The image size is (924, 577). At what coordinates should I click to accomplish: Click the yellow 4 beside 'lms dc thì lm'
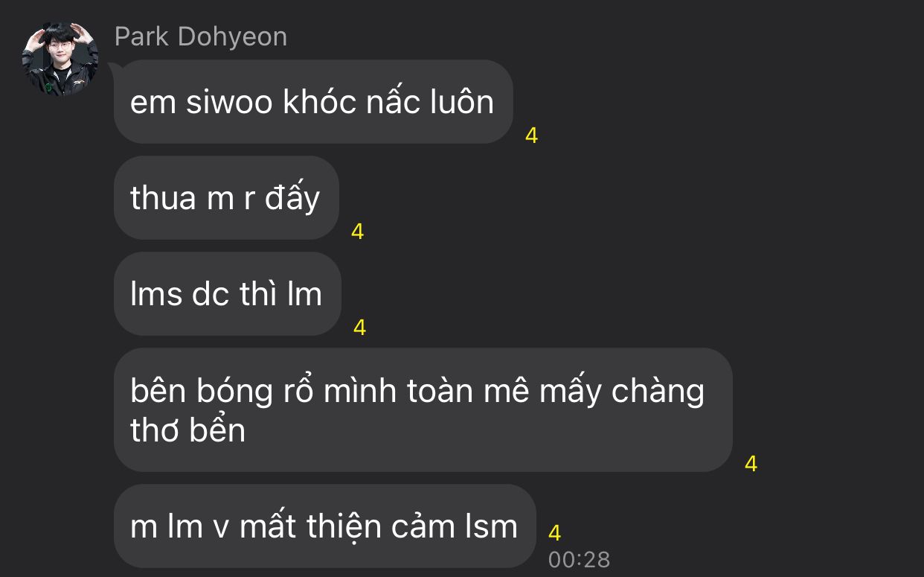359,328
